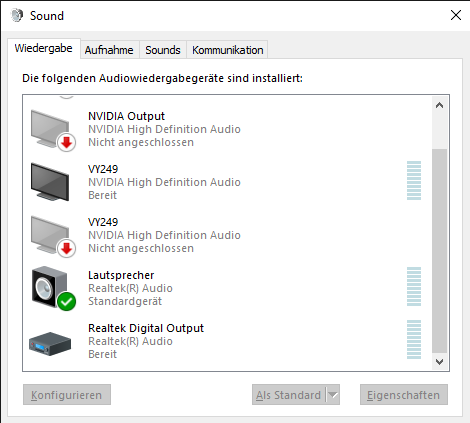Click 'Bereit' under Realtek Digital Output
The height and width of the screenshot is (423, 470).
[102, 354]
